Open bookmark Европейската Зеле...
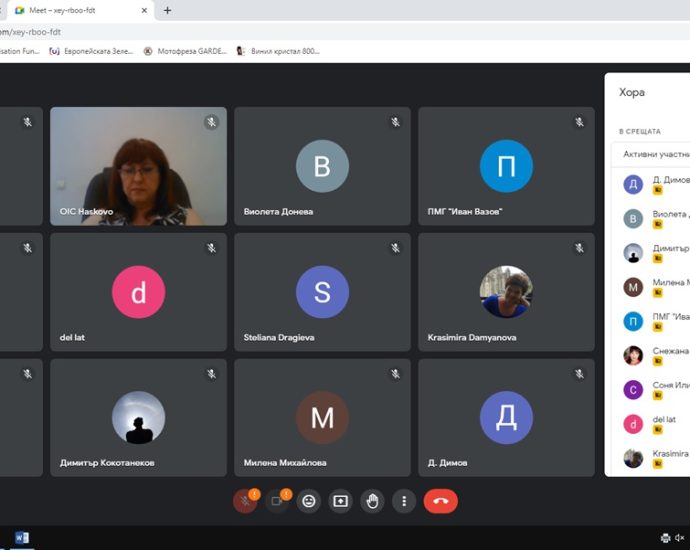The image size is (690, 550). click(x=91, y=51)
